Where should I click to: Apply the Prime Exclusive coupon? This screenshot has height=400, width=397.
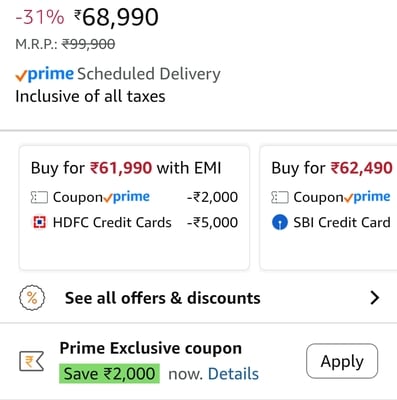[342, 361]
